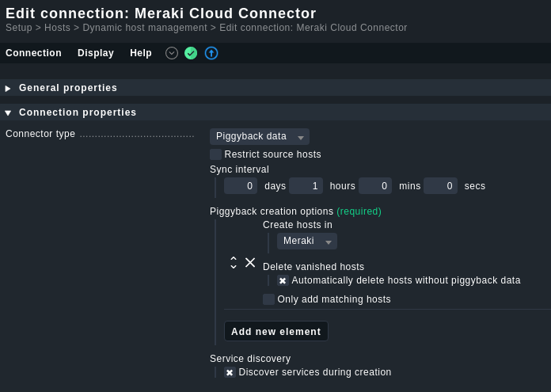Collapse the Connection properties section

78,112
